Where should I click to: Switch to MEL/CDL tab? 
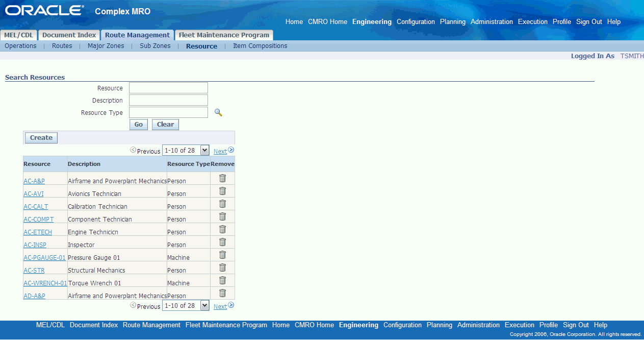click(19, 35)
